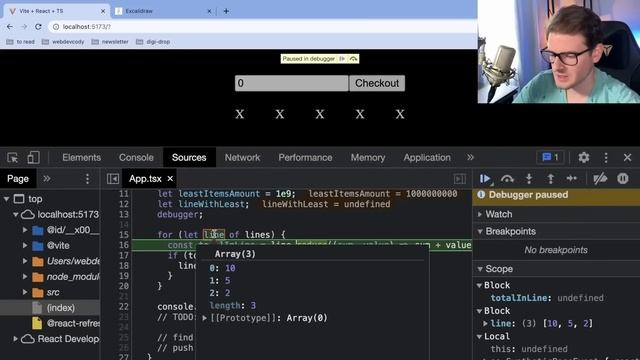Open the Memory tab
The width and height of the screenshot is (640, 360).
point(368,158)
